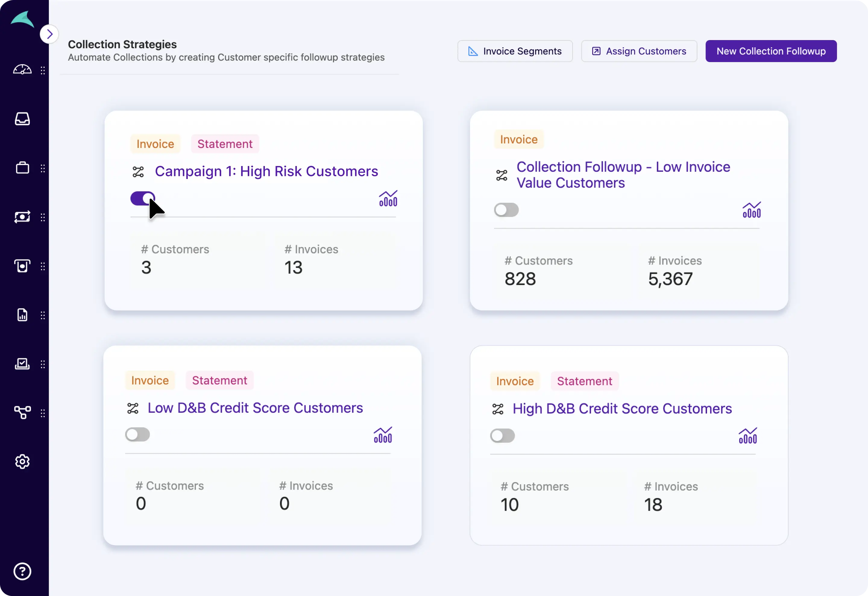Open the workflow nodes icon in sidebar
The width and height of the screenshot is (868, 596).
pos(22,412)
